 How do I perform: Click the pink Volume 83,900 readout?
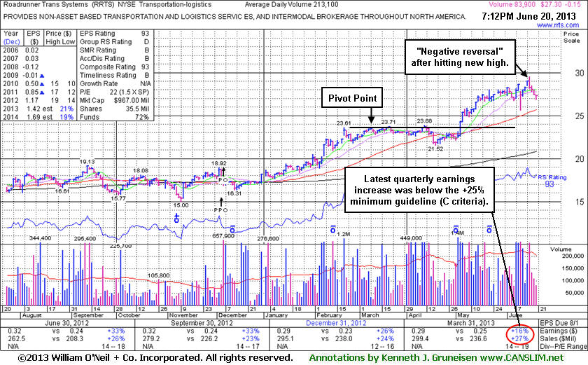coord(512,4)
